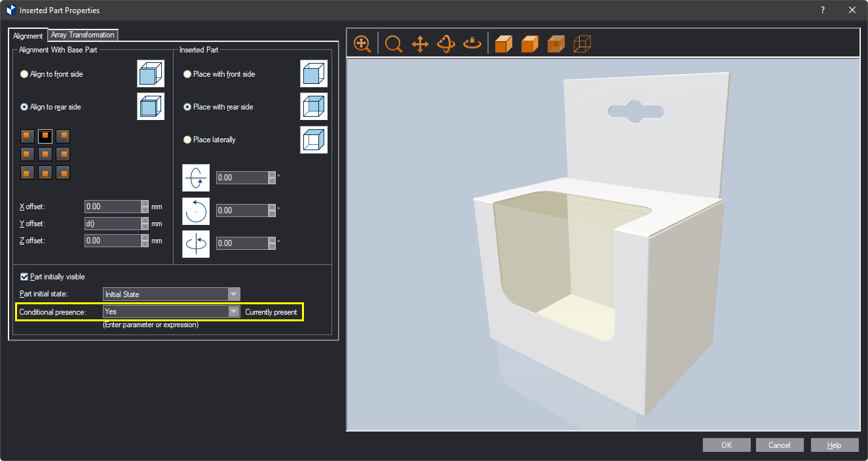Switch to wireframe cube display mode
Image resolution: width=868 pixels, height=461 pixels.
[x=582, y=44]
